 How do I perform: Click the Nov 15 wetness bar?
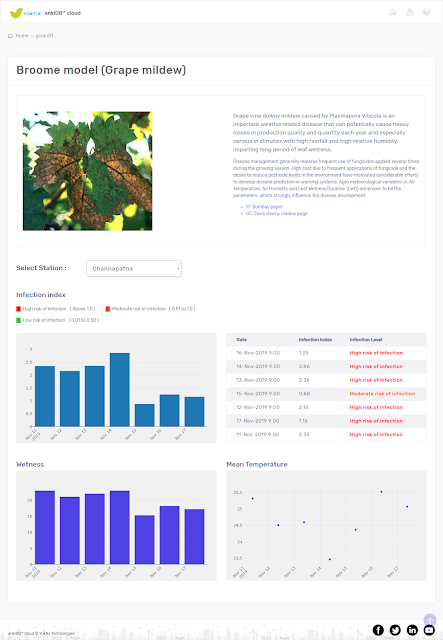click(x=145, y=540)
